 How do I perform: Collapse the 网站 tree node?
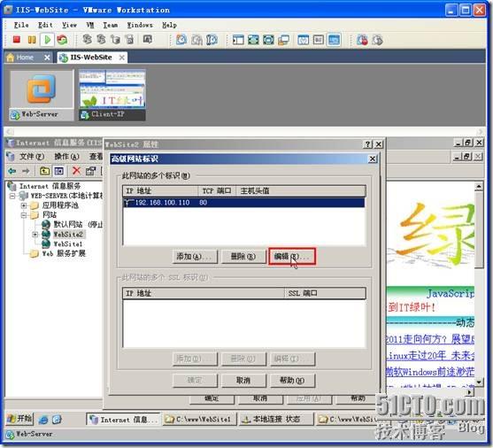(24, 215)
